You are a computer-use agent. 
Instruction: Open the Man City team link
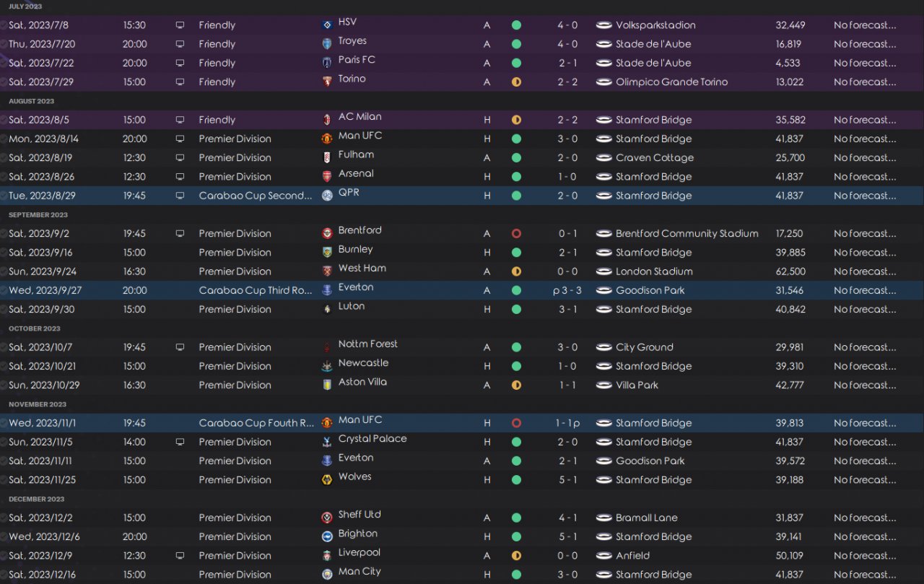(359, 572)
